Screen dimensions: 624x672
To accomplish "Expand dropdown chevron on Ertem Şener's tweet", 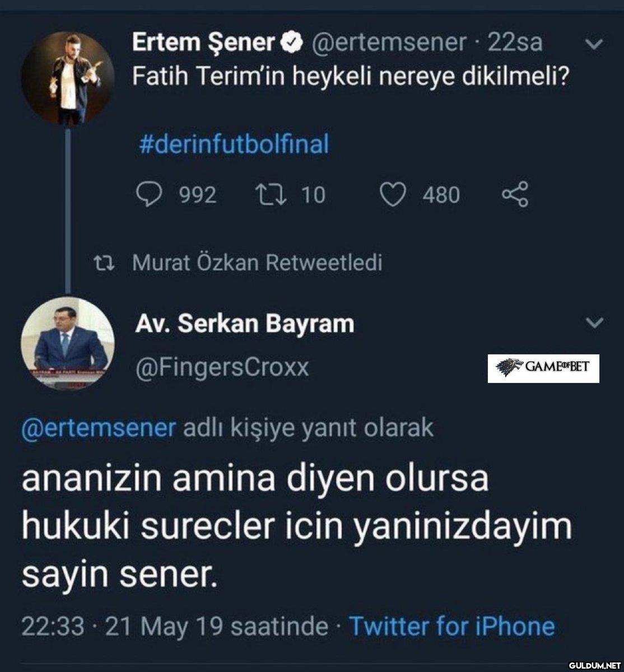I will (594, 43).
